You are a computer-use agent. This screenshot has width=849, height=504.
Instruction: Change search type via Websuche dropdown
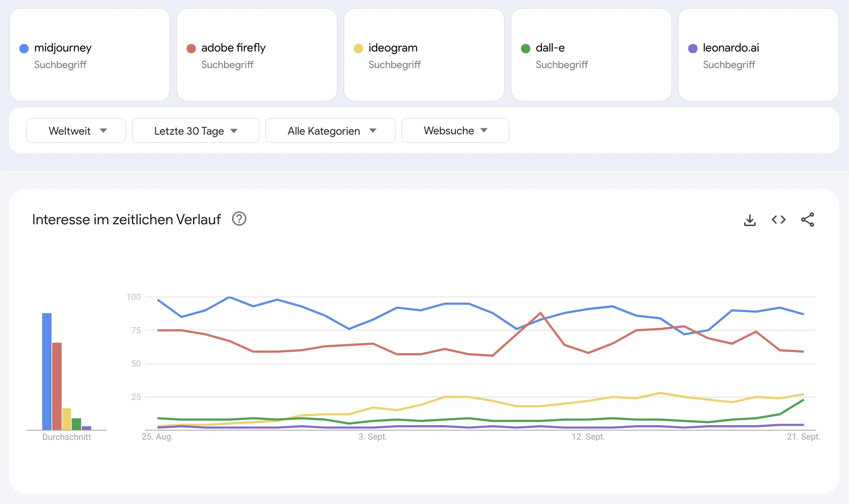(x=455, y=130)
